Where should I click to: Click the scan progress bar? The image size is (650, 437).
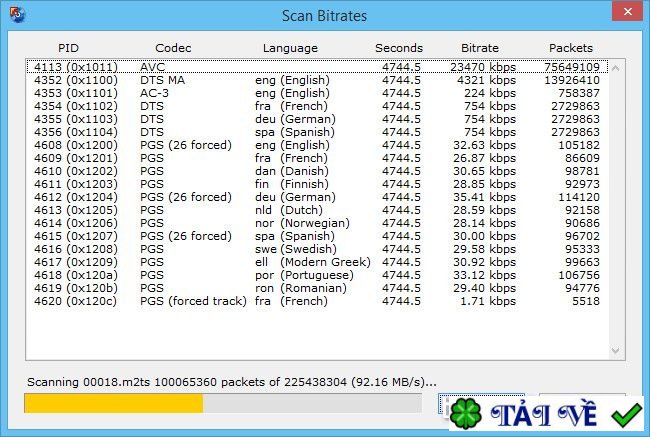[223, 403]
